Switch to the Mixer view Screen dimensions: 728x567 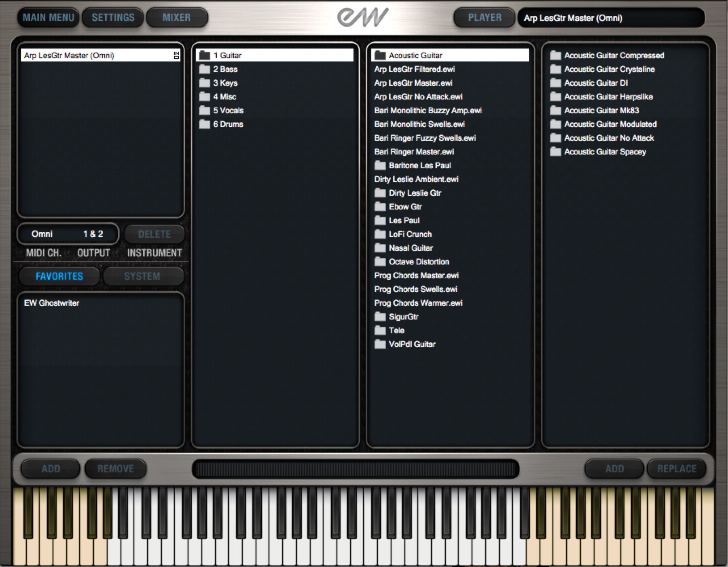point(177,17)
